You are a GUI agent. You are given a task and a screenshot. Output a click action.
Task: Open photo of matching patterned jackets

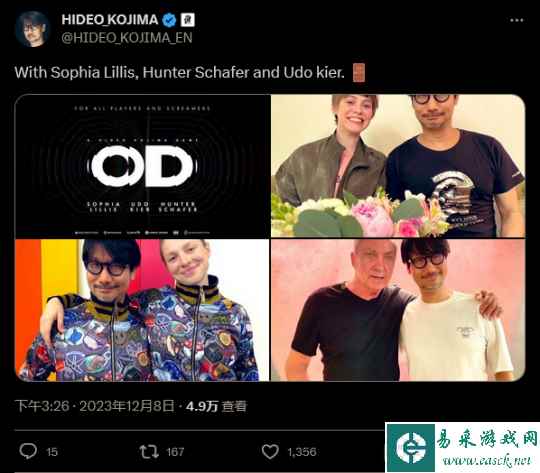tap(142, 310)
